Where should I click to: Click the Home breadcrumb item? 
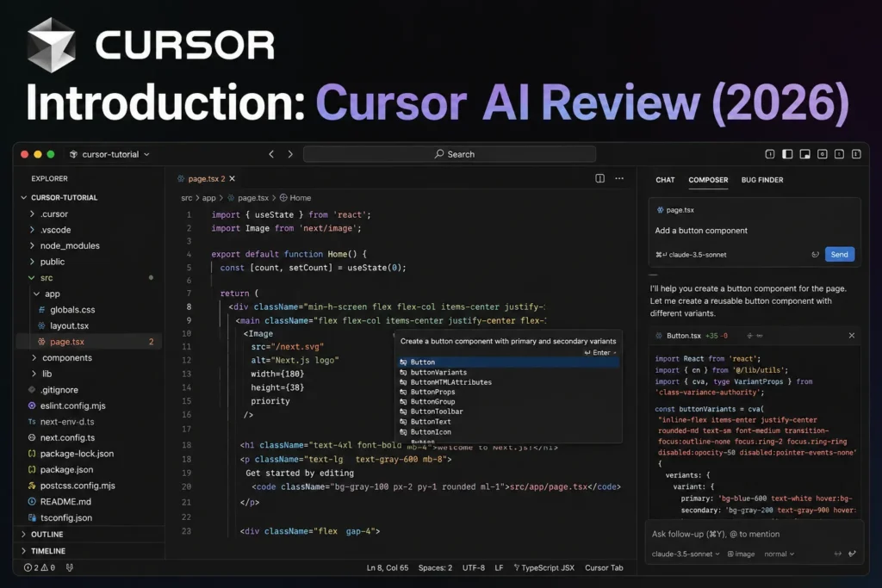pos(295,198)
